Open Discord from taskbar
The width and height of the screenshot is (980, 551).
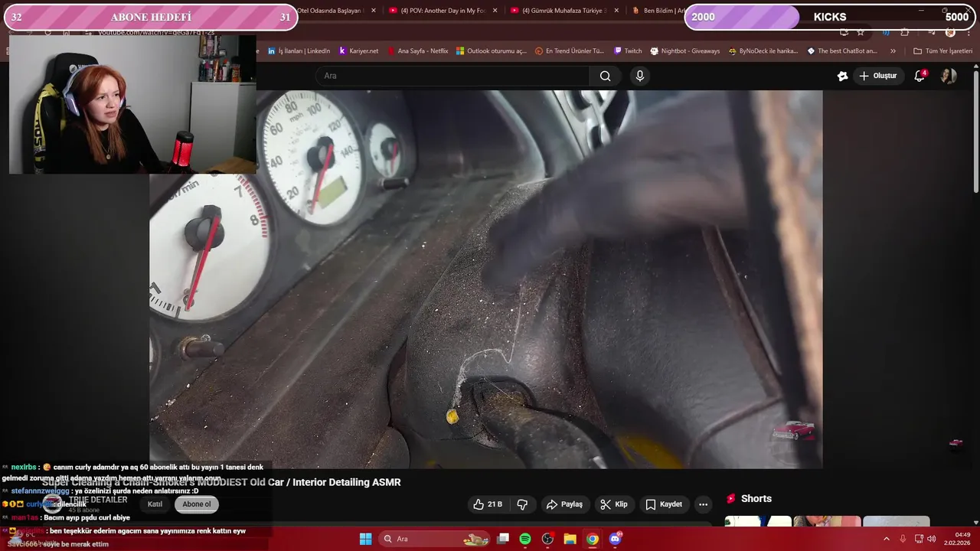[x=615, y=539]
